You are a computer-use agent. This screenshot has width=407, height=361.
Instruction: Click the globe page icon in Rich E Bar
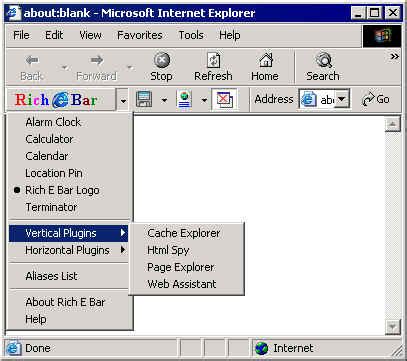pyautogui.click(x=184, y=100)
